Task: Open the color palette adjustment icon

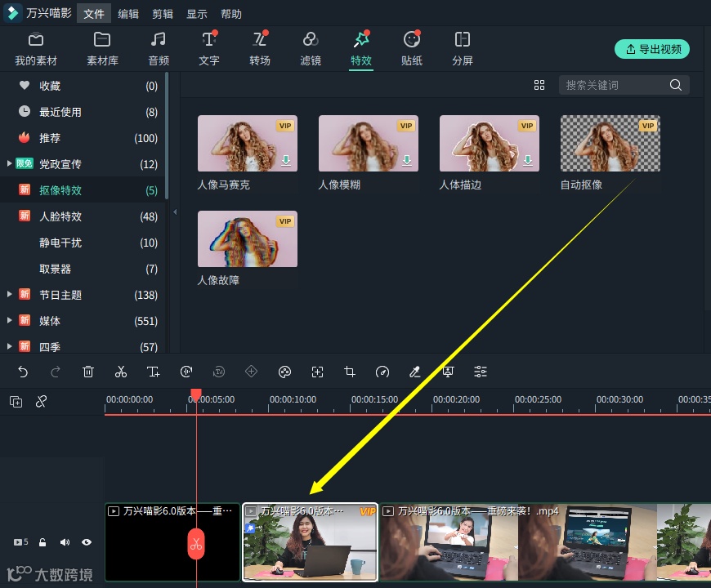Action: pos(284,372)
